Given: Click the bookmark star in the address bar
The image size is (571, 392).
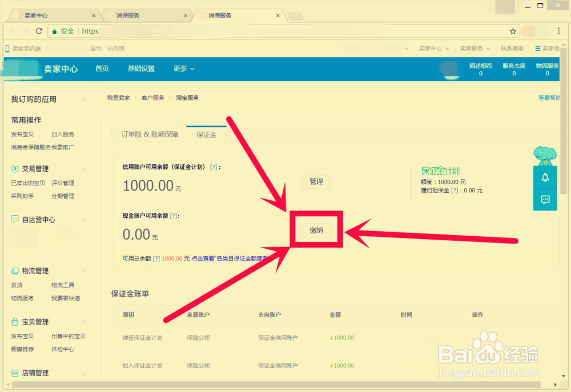Looking at the screenshot, I should pos(513,31).
